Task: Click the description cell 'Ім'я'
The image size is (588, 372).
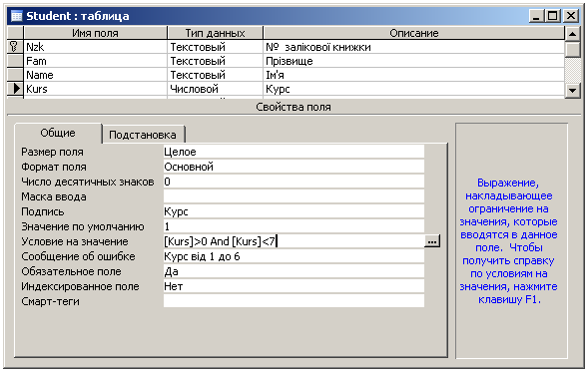Action: pos(414,75)
